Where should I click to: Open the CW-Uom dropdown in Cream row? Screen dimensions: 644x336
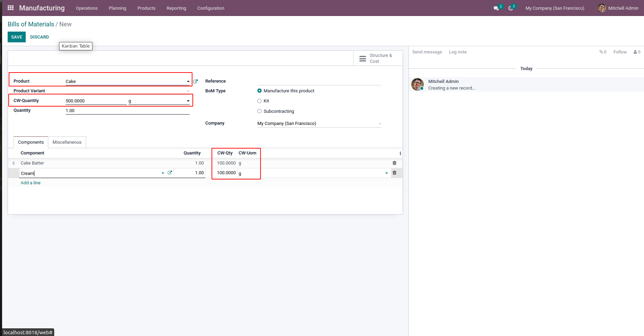(386, 173)
